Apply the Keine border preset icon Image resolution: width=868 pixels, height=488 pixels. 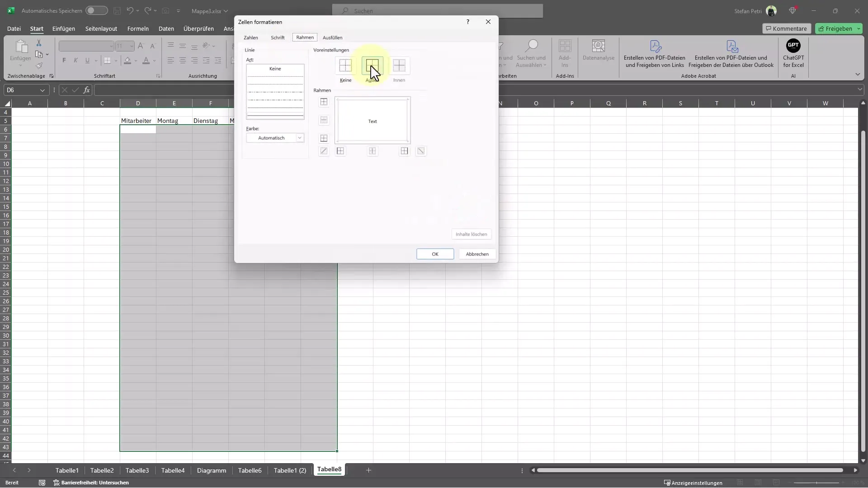tap(345, 66)
